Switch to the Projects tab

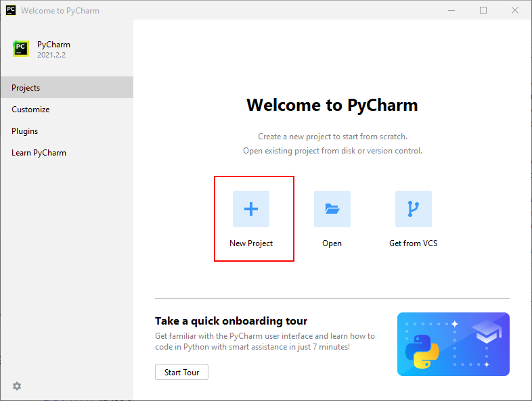point(26,88)
